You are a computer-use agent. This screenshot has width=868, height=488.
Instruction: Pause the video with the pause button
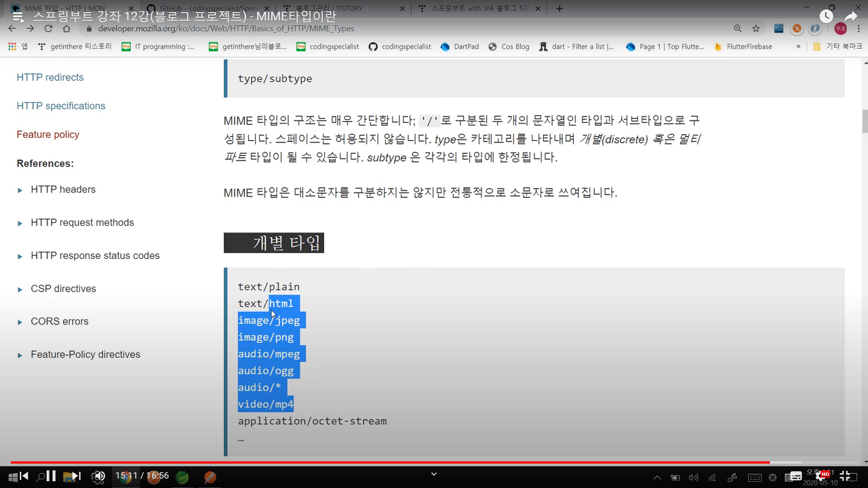(51, 476)
